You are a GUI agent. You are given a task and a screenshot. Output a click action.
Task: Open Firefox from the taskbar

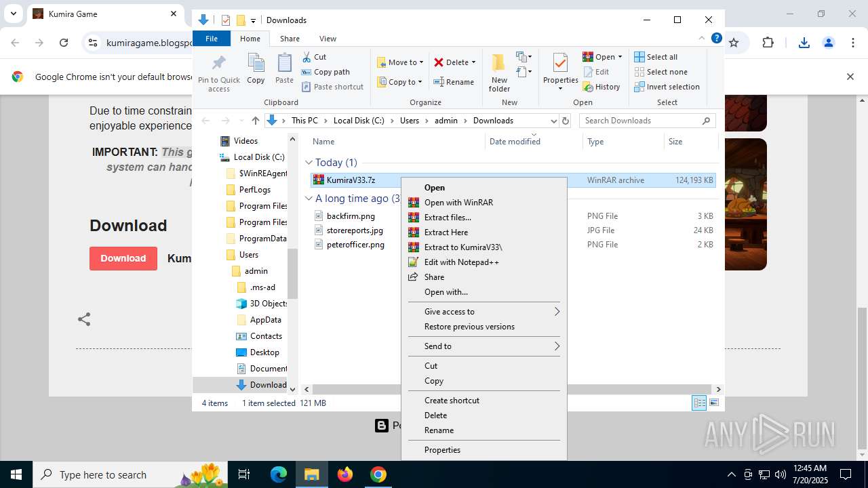point(345,474)
